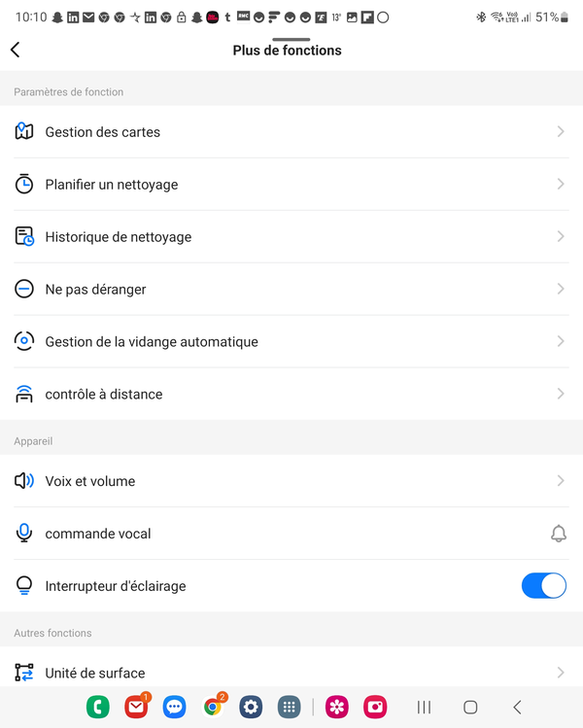This screenshot has width=583, height=728.
Task: Open Historique de nettoyage entry
Action: coord(291,237)
